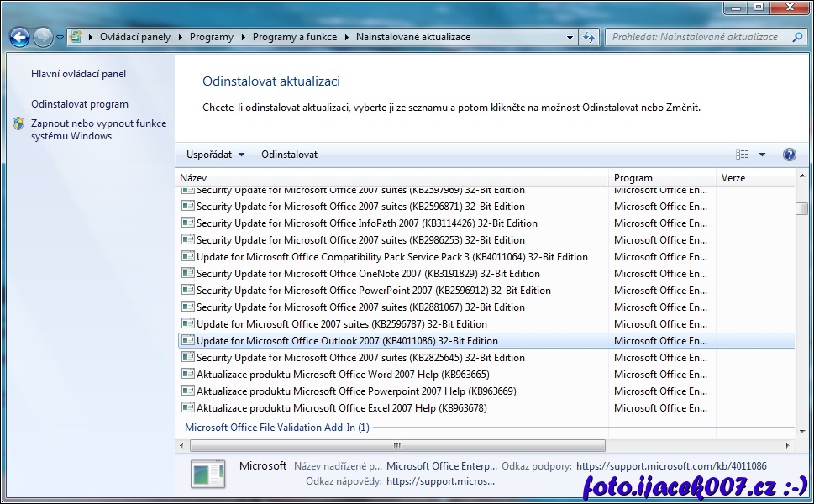This screenshot has height=504, width=814.
Task: Expand the view options dropdown arrow
Action: pos(763,155)
